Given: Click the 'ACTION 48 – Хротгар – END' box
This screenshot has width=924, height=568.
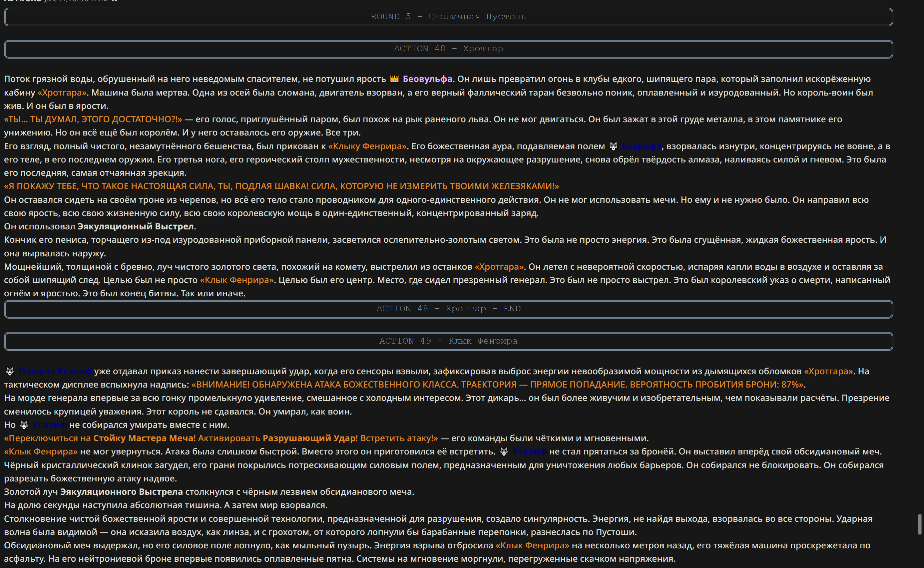Looking at the screenshot, I should [x=448, y=309].
